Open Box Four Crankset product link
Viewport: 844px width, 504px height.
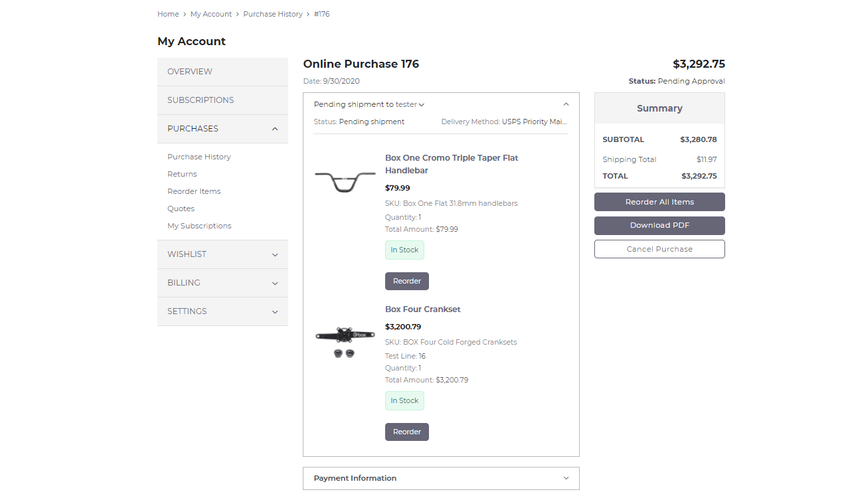[423, 309]
